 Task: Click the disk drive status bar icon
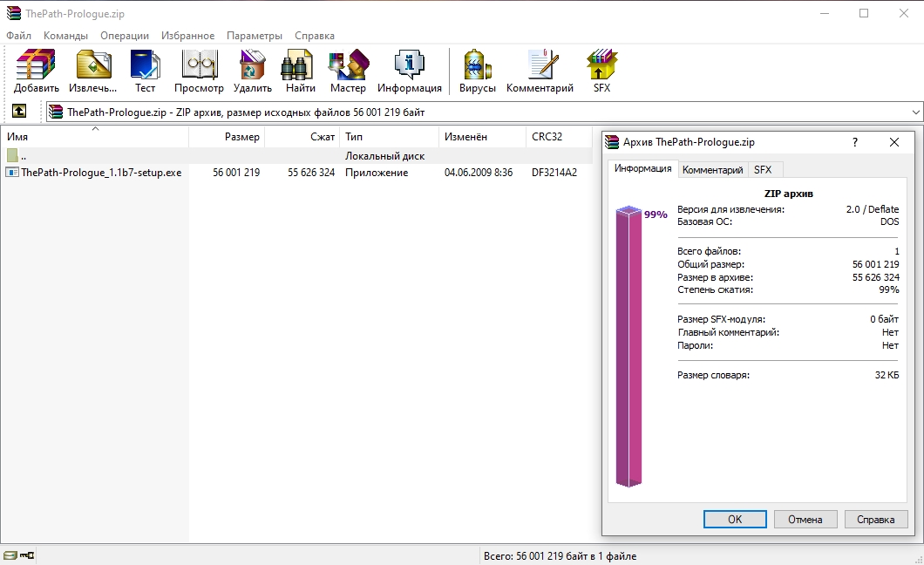coord(10,555)
